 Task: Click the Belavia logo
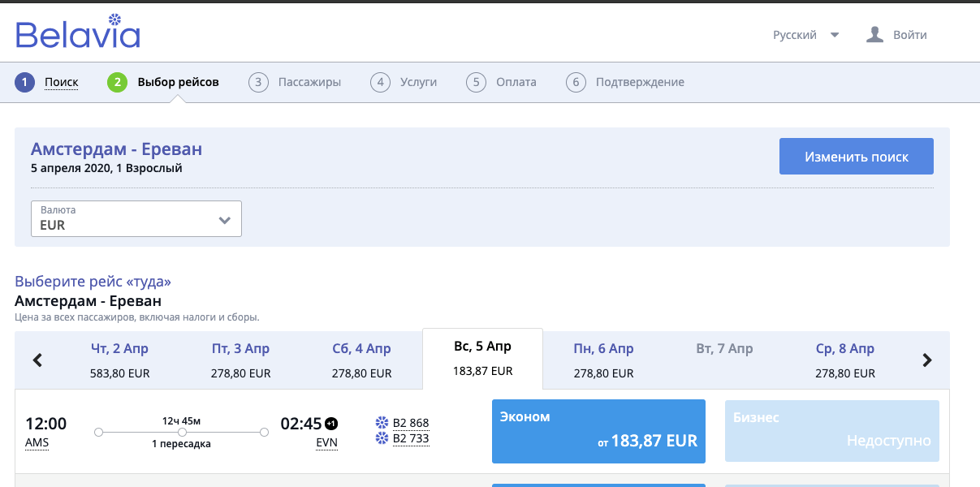click(78, 32)
